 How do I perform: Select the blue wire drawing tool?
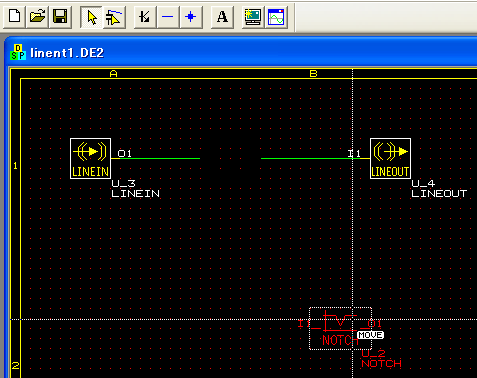point(168,17)
